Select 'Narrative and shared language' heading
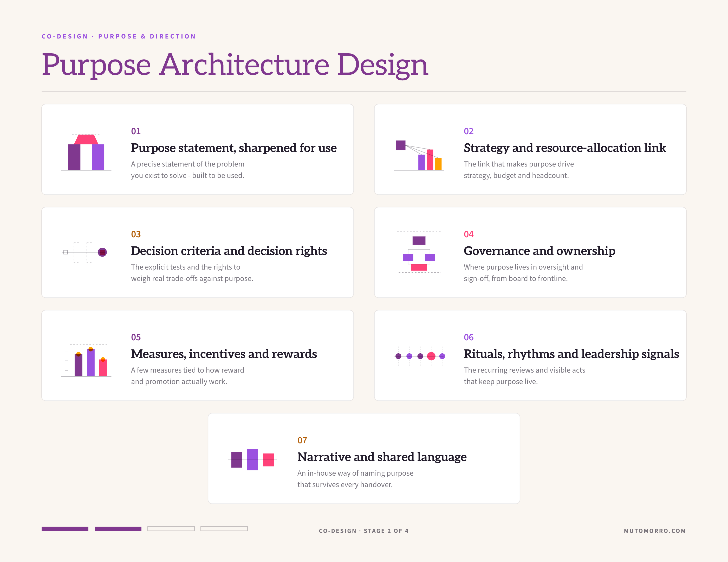Viewport: 728px width, 562px height. tap(382, 457)
